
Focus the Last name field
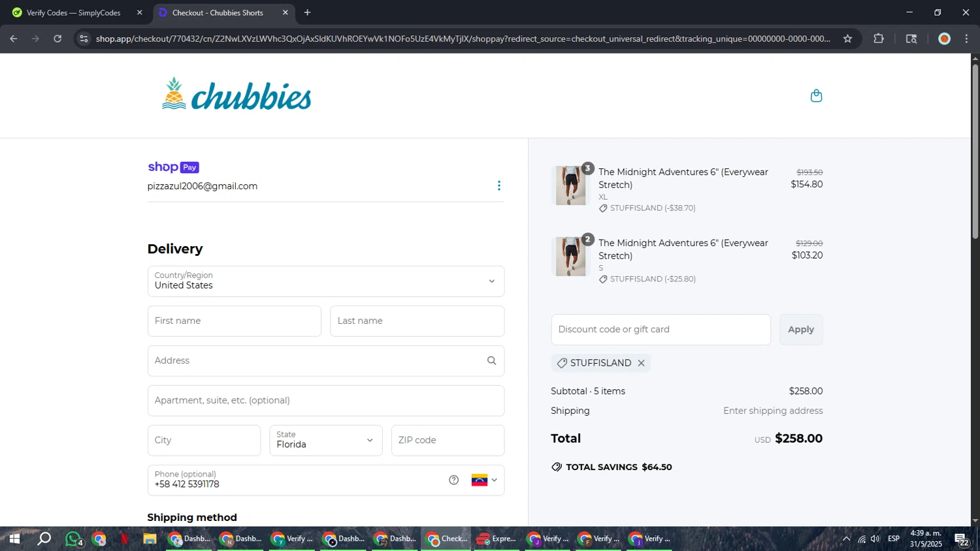point(417,321)
